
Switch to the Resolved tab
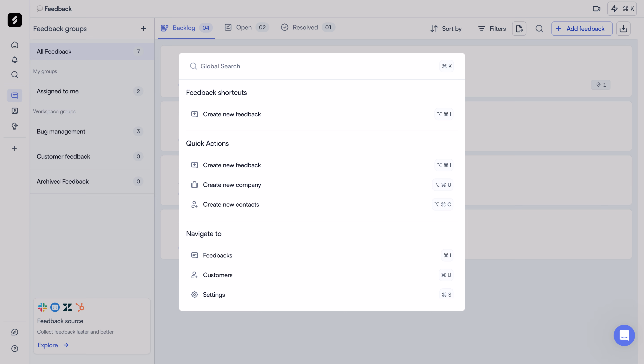308,27
